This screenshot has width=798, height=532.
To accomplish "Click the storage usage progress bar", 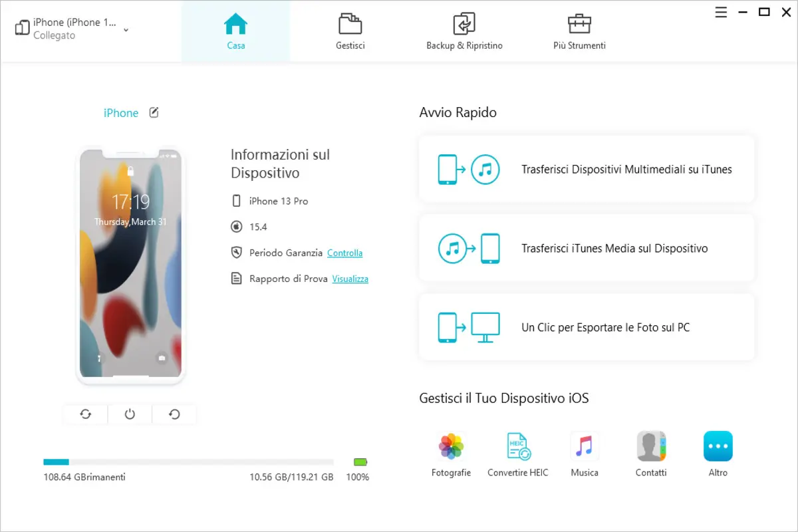I will (x=188, y=462).
